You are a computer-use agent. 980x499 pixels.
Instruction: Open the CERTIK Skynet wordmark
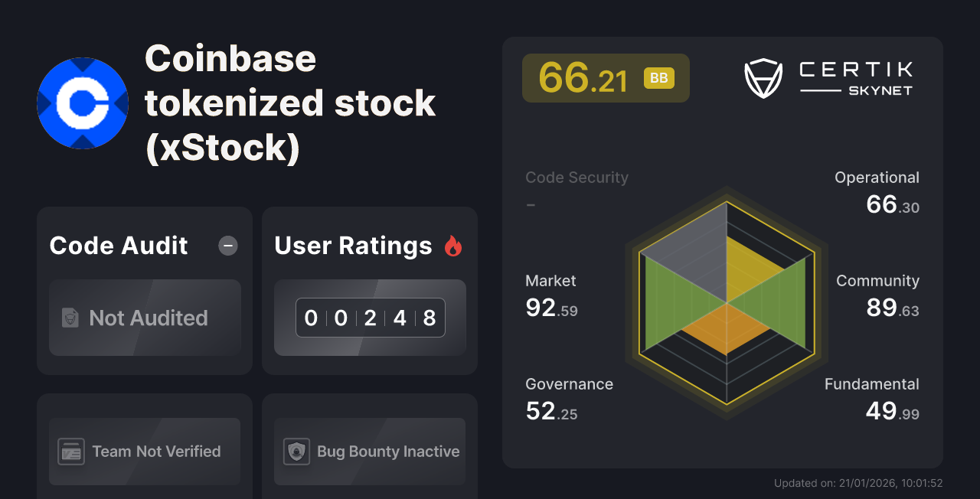(854, 77)
